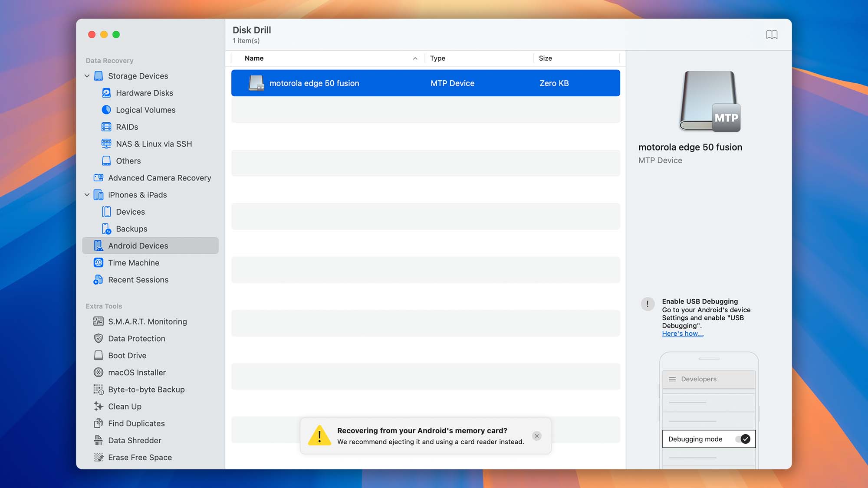The image size is (868, 488).
Task: Open Advanced Camera Recovery
Action: (150, 178)
